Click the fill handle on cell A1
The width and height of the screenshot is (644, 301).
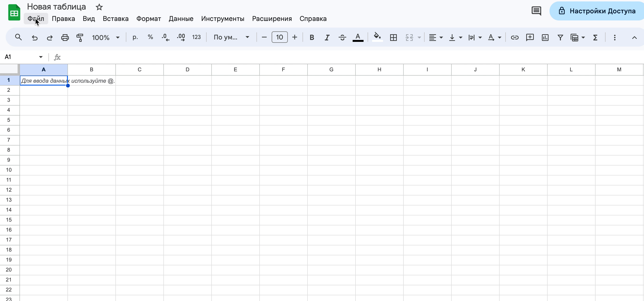(x=68, y=86)
